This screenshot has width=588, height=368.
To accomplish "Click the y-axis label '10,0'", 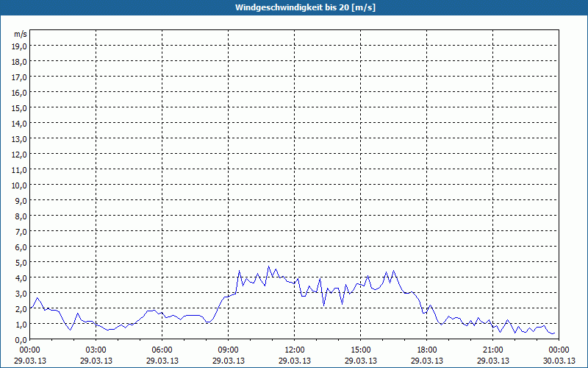I will tap(19, 185).
